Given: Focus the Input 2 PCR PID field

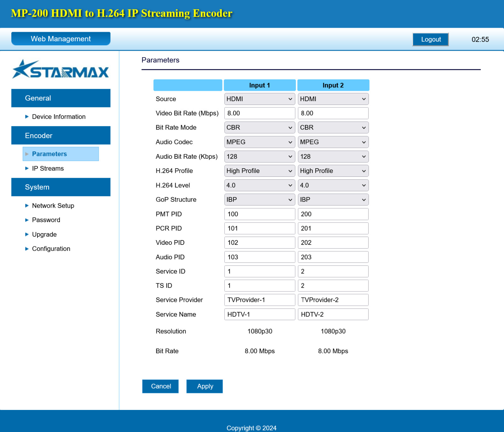Looking at the screenshot, I should coord(333,228).
